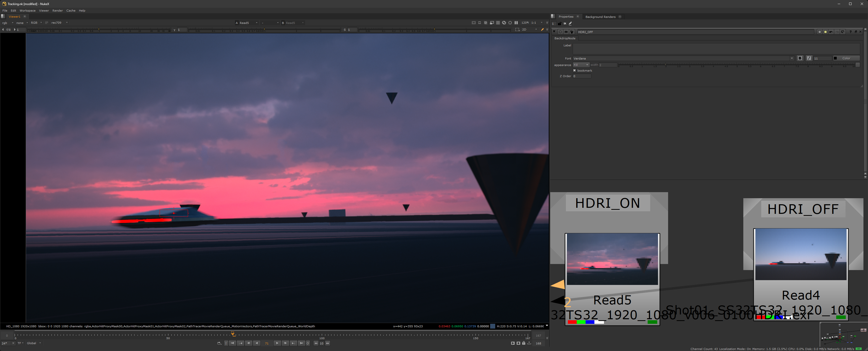Go to the last frame

pos(301,343)
